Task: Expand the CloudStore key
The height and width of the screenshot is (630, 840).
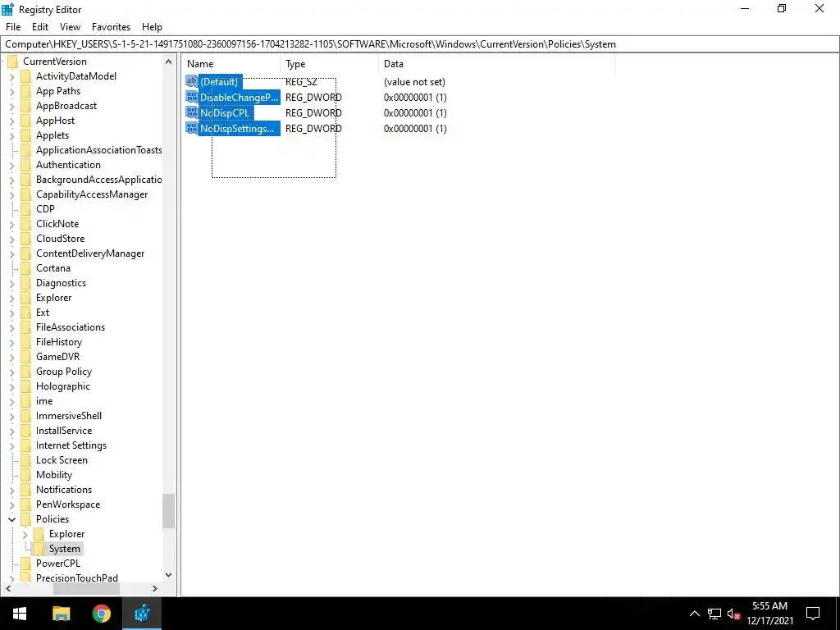Action: click(11, 239)
